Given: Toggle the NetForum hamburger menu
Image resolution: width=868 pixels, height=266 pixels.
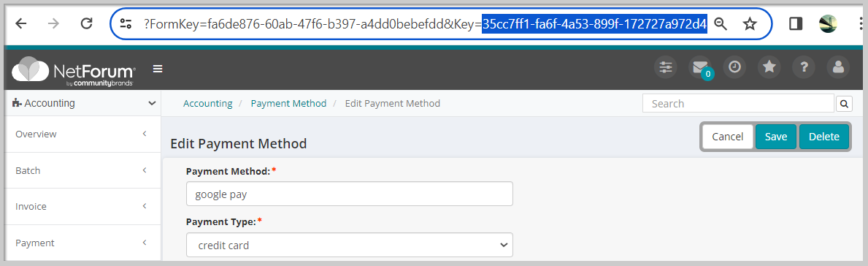Looking at the screenshot, I should (158, 69).
